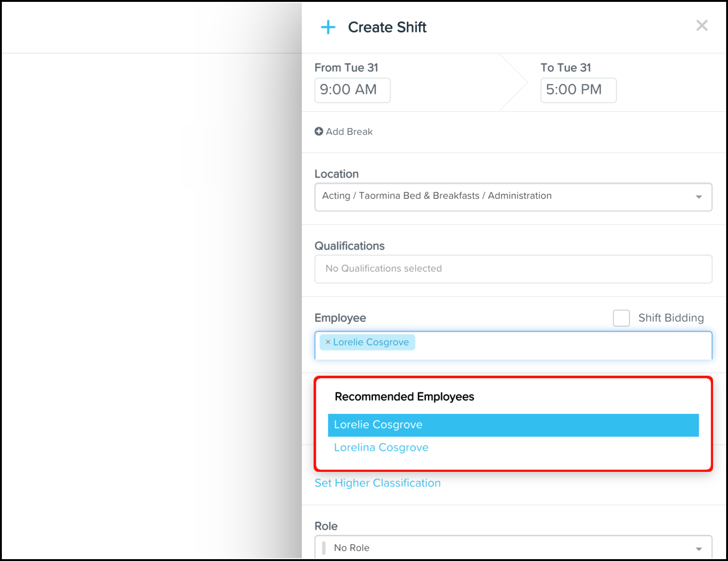Enable the Shift Bidding checkbox
This screenshot has width=728, height=561.
pos(621,318)
